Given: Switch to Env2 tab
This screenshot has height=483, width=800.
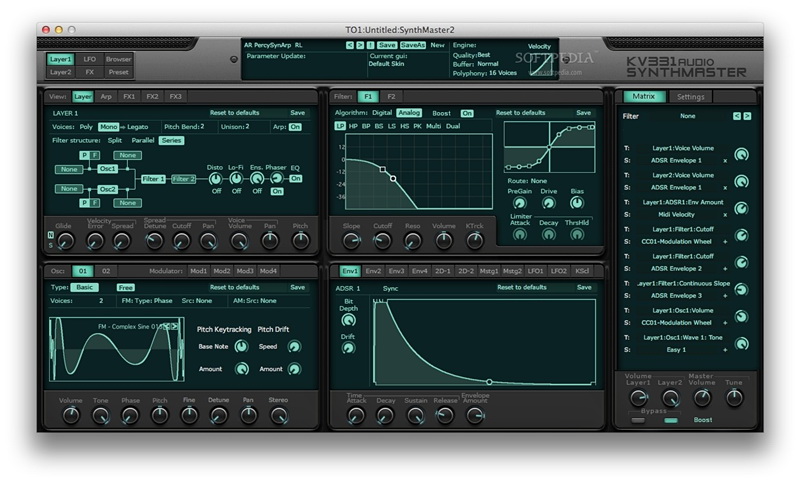Looking at the screenshot, I should click(373, 271).
